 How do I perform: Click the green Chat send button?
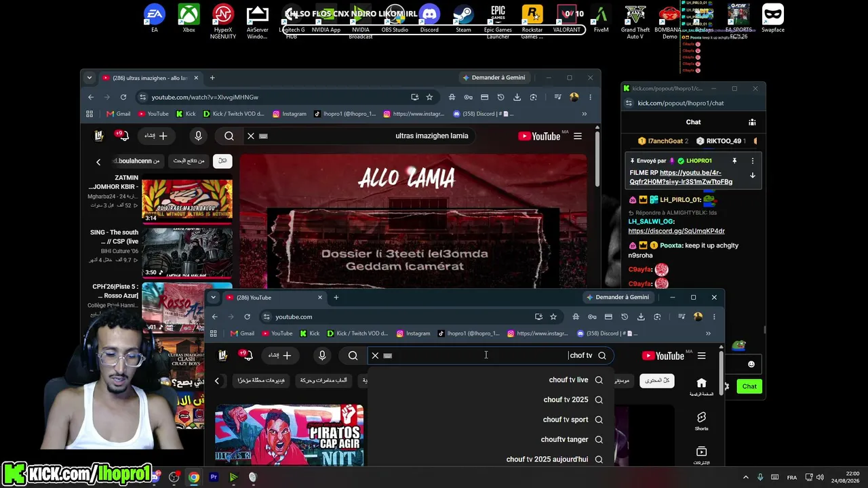pos(749,386)
